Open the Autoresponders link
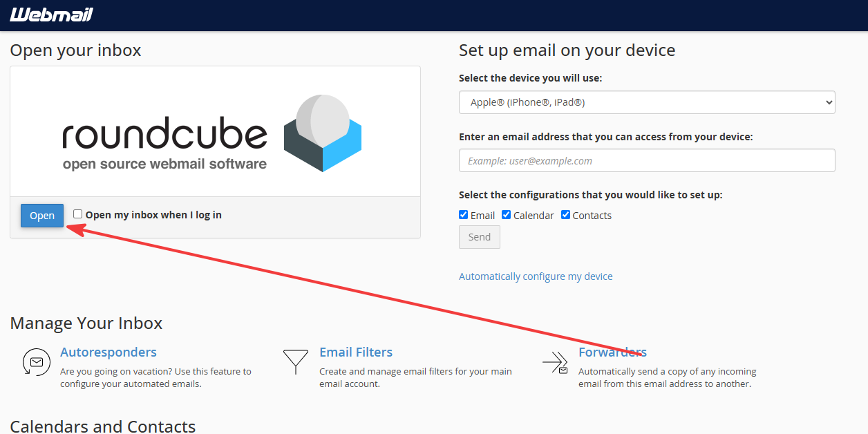The image size is (868, 434). coord(108,352)
